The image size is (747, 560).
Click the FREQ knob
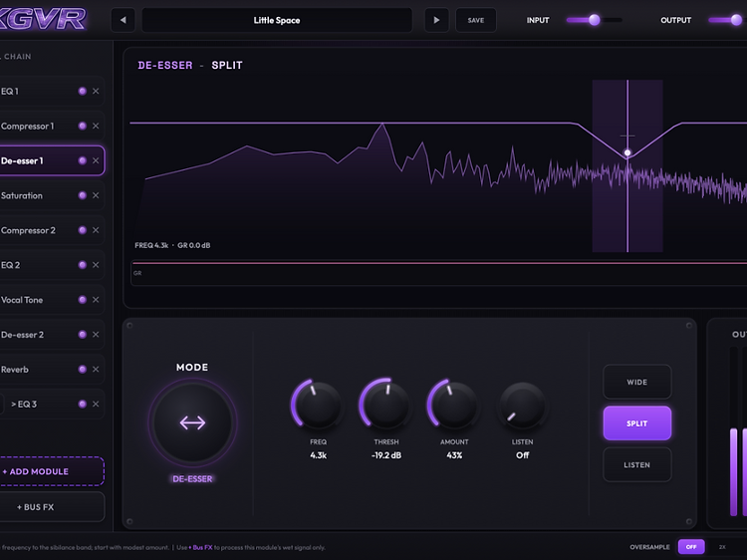318,406
